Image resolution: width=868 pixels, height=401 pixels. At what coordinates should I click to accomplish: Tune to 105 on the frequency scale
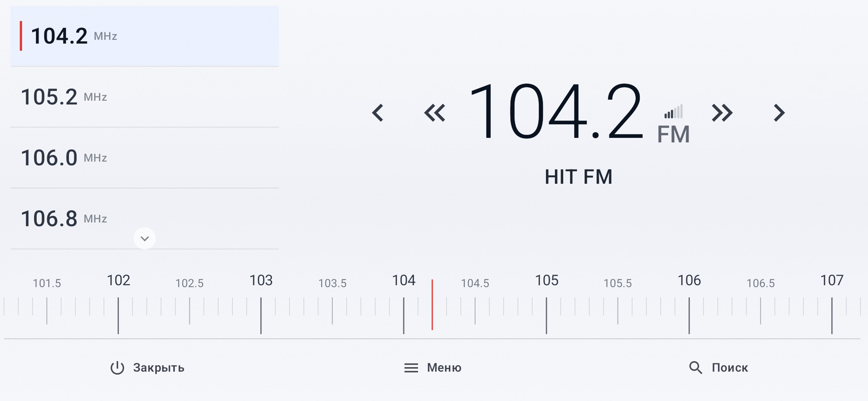546,280
